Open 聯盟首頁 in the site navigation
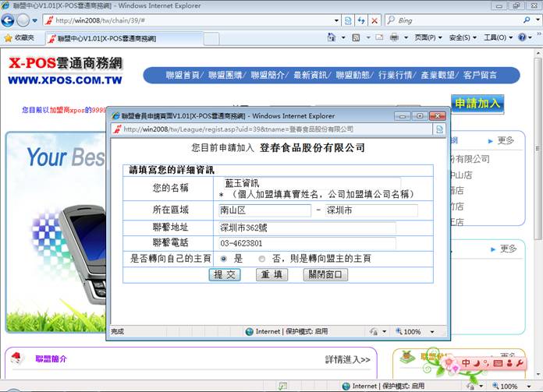This screenshot has height=392, width=543. 183,76
